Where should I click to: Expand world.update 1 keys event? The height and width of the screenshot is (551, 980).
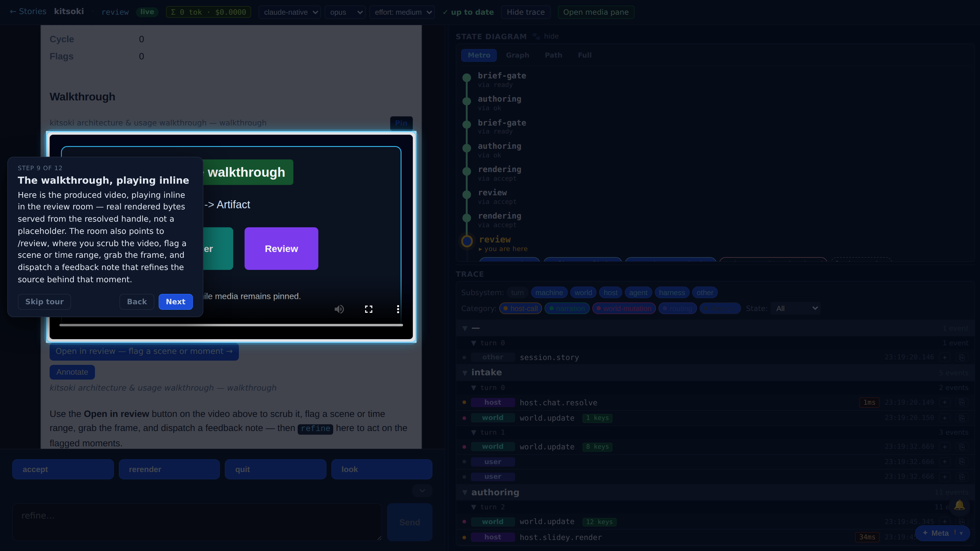tap(944, 418)
